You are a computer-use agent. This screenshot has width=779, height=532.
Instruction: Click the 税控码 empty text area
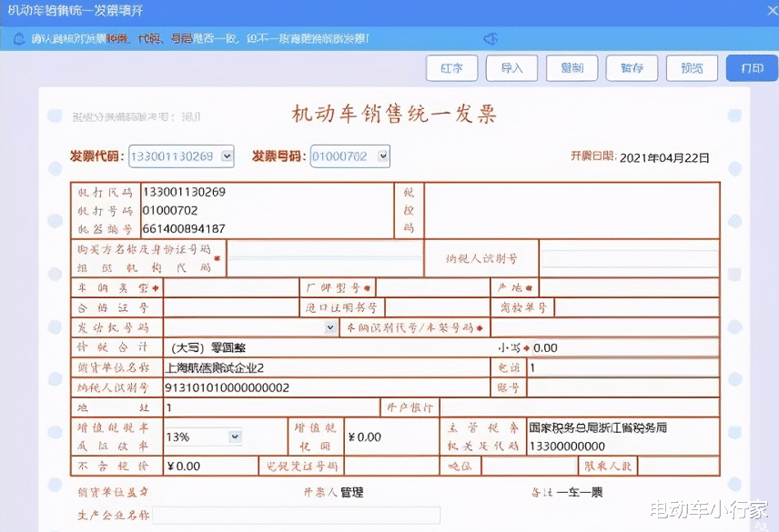tap(572, 210)
